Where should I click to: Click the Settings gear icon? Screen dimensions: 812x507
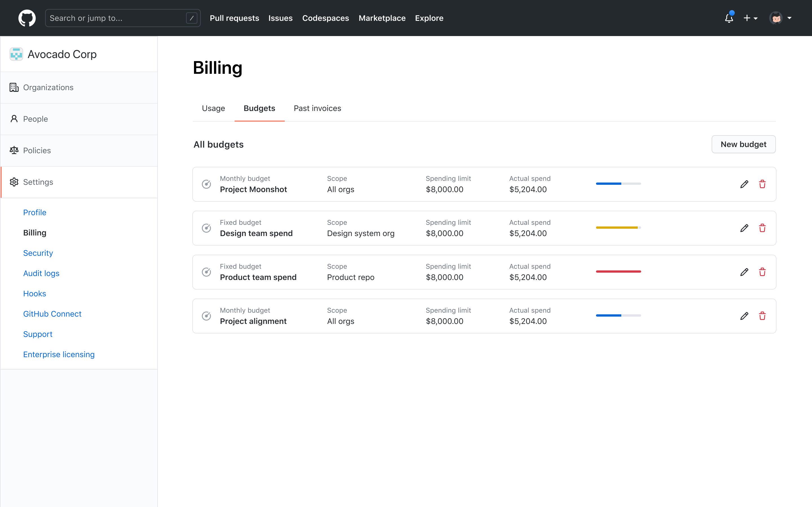click(x=14, y=182)
